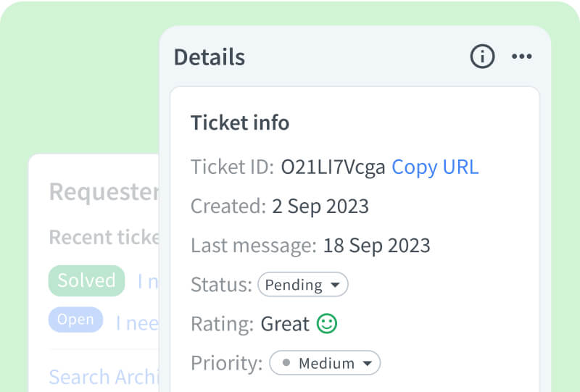Open the Status dropdown showing Pending
The height and width of the screenshot is (392, 580).
coord(302,285)
